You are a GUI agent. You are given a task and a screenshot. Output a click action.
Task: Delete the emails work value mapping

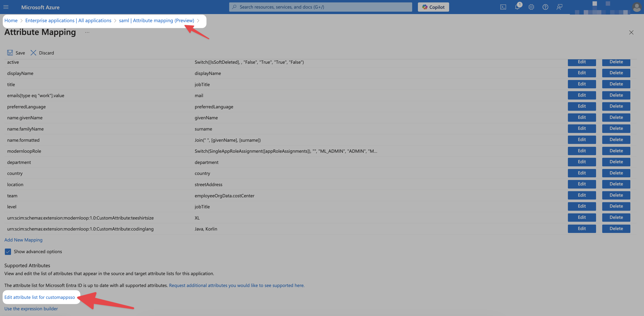tap(616, 95)
